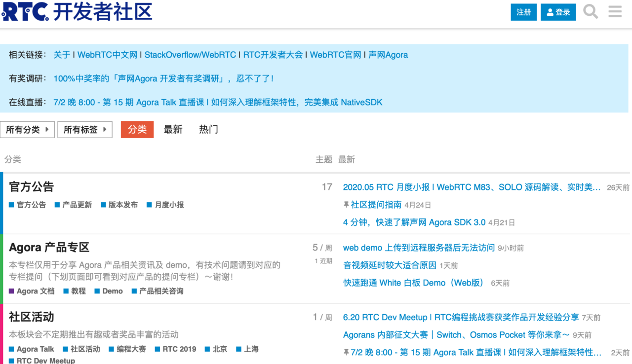Switch to the 热门 tab
The width and height of the screenshot is (632, 364).
pos(208,130)
